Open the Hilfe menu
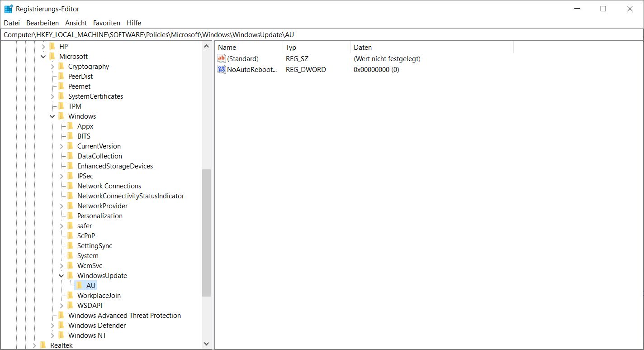Image resolution: width=644 pixels, height=350 pixels. coord(134,23)
